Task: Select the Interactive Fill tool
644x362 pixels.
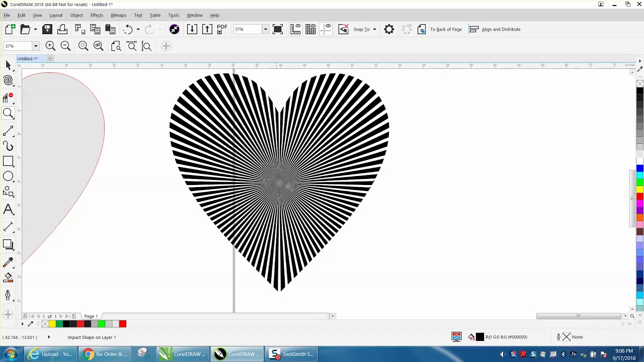Action: click(8, 278)
